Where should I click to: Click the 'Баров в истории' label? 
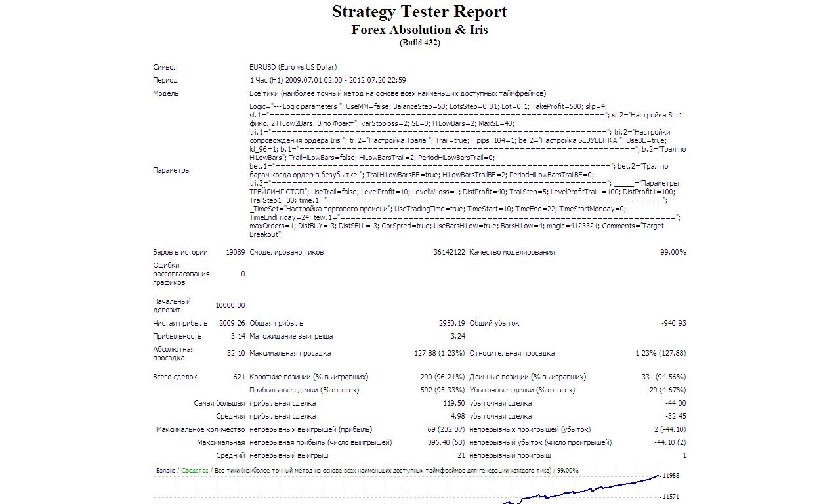[x=180, y=252]
